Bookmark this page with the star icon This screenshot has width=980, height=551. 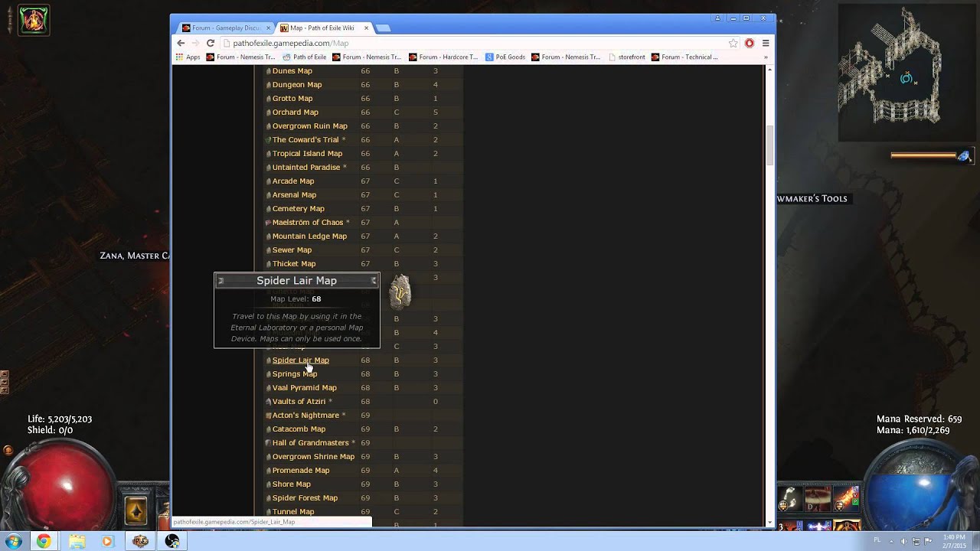tap(733, 43)
